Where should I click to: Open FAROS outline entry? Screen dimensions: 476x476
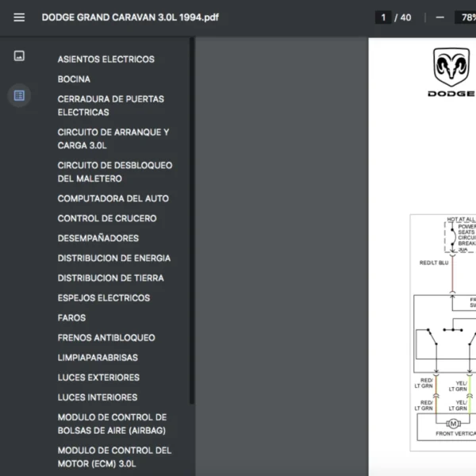click(x=71, y=318)
